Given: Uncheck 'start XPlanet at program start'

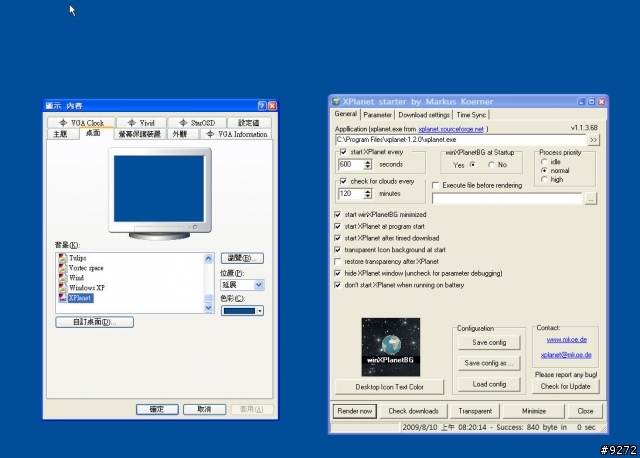Looking at the screenshot, I should click(x=338, y=226).
